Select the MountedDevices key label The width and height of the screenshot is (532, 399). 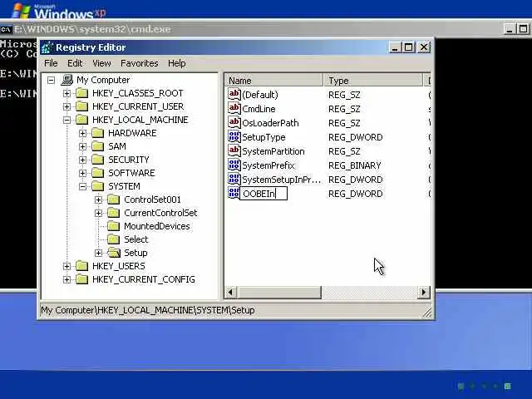pos(157,226)
